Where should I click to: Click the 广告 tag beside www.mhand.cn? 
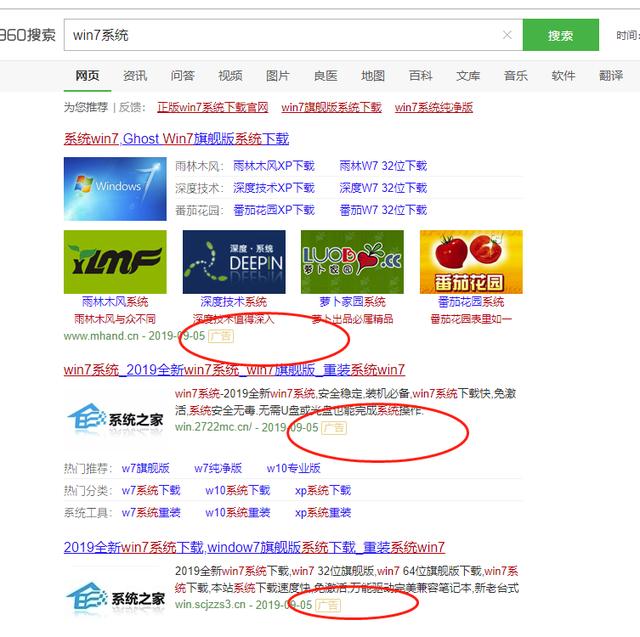(221, 336)
